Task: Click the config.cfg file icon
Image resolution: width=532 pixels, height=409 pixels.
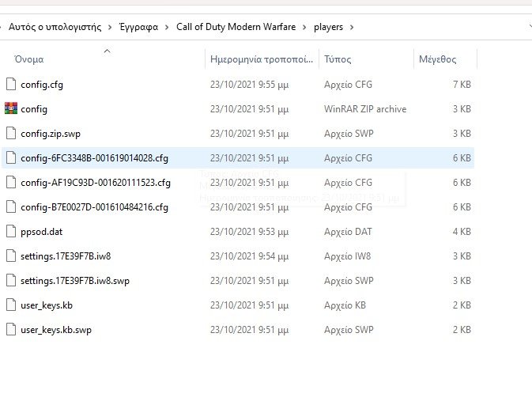Action: tap(11, 84)
